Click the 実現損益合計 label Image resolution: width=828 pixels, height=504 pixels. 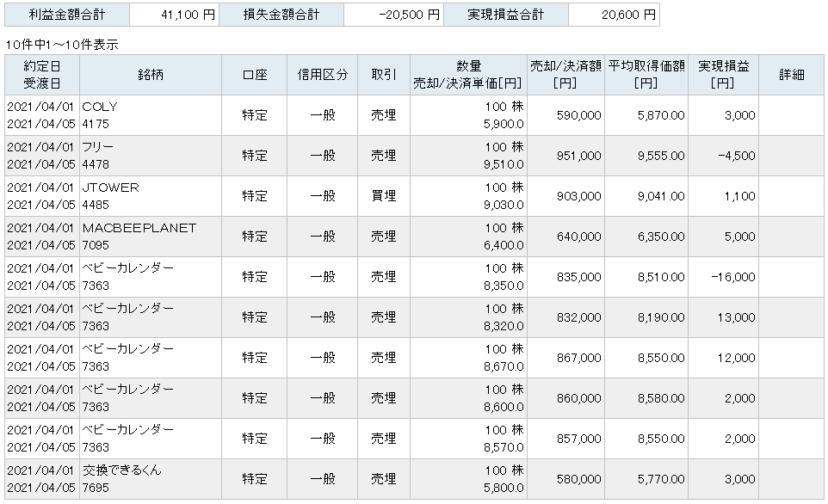coord(506,15)
